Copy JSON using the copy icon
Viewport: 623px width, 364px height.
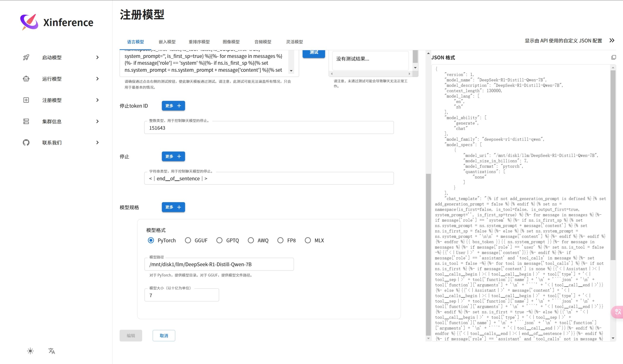(x=613, y=57)
